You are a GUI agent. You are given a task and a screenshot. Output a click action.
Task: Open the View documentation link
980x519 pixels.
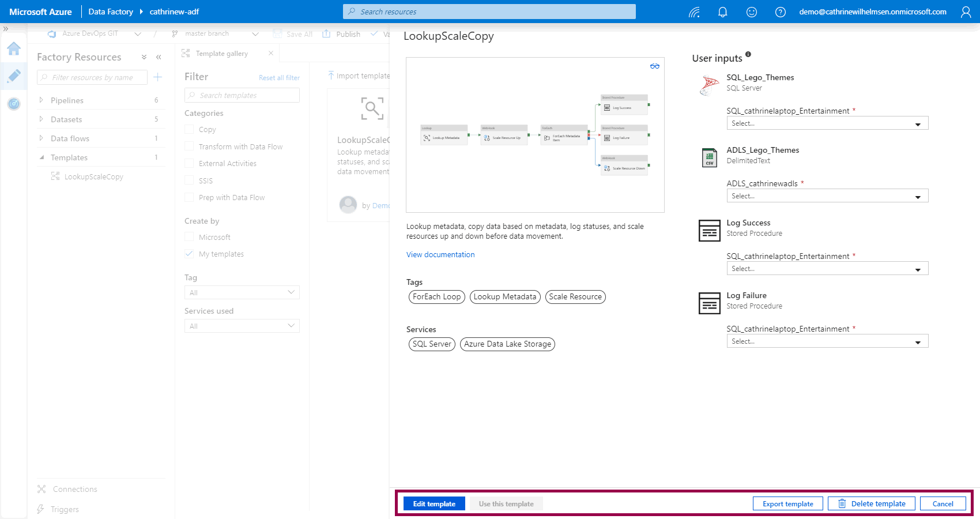tap(440, 254)
